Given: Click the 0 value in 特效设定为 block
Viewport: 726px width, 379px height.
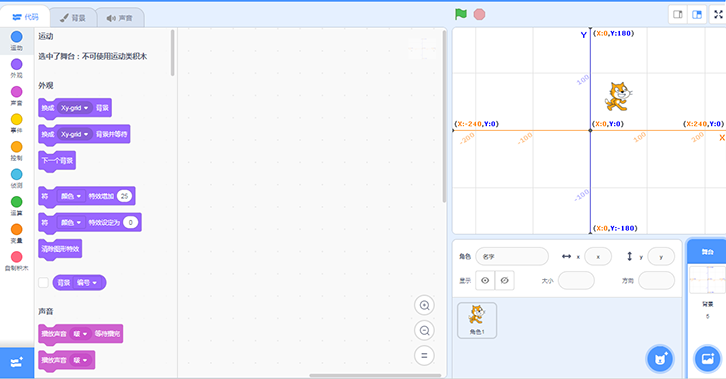Looking at the screenshot, I should 131,223.
